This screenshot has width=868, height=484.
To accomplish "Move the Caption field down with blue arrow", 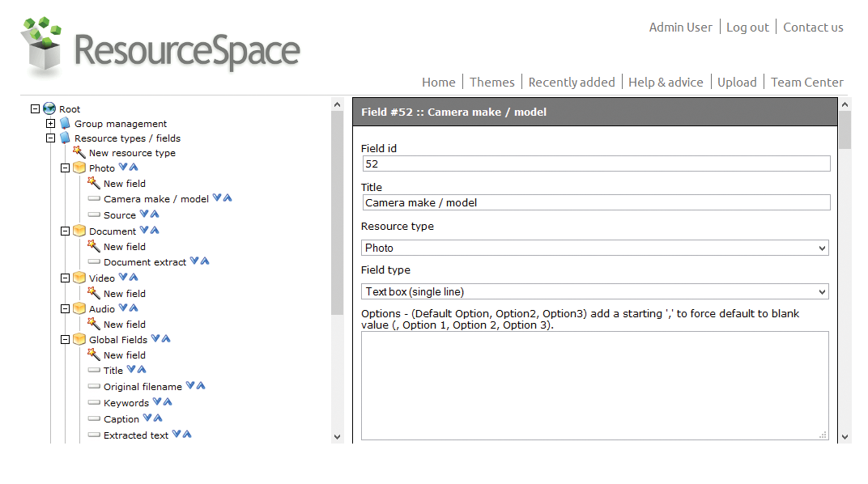I will click(147, 418).
